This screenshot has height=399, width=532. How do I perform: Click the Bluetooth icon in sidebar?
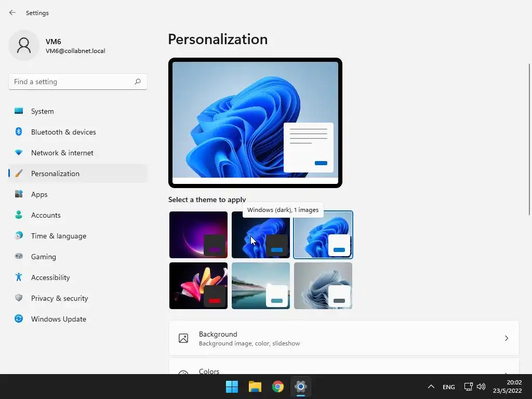tap(19, 131)
